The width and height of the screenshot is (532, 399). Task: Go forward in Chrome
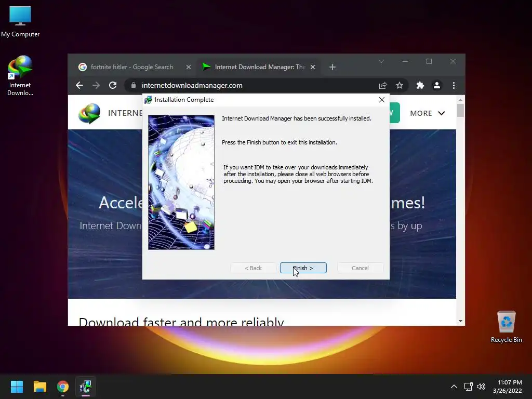tap(96, 85)
